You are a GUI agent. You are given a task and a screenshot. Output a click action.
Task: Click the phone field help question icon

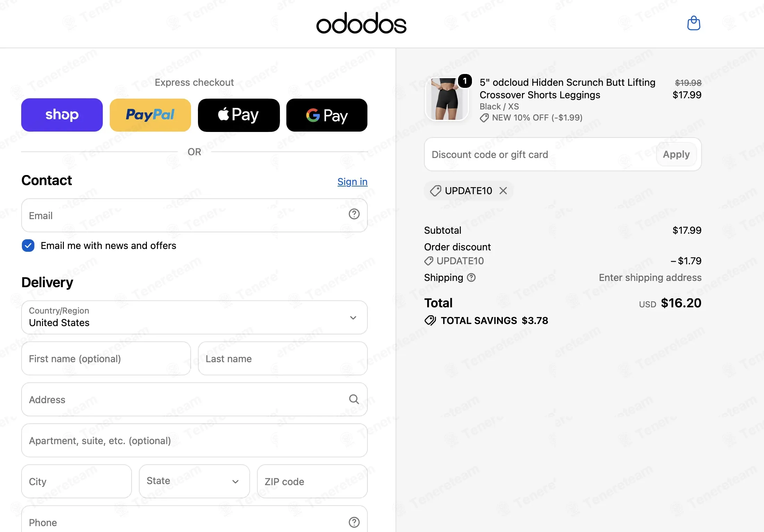coord(354,522)
